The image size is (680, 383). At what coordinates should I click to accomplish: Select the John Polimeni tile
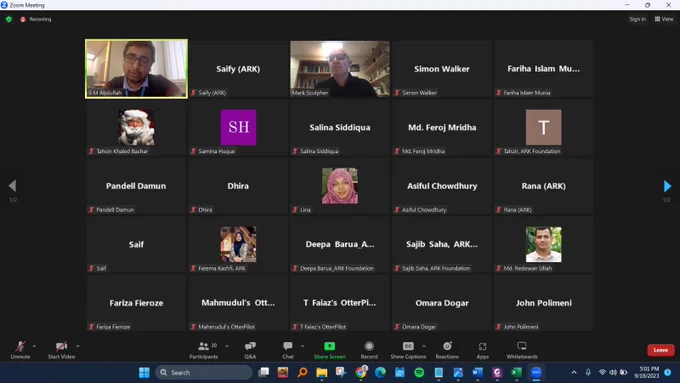543,303
